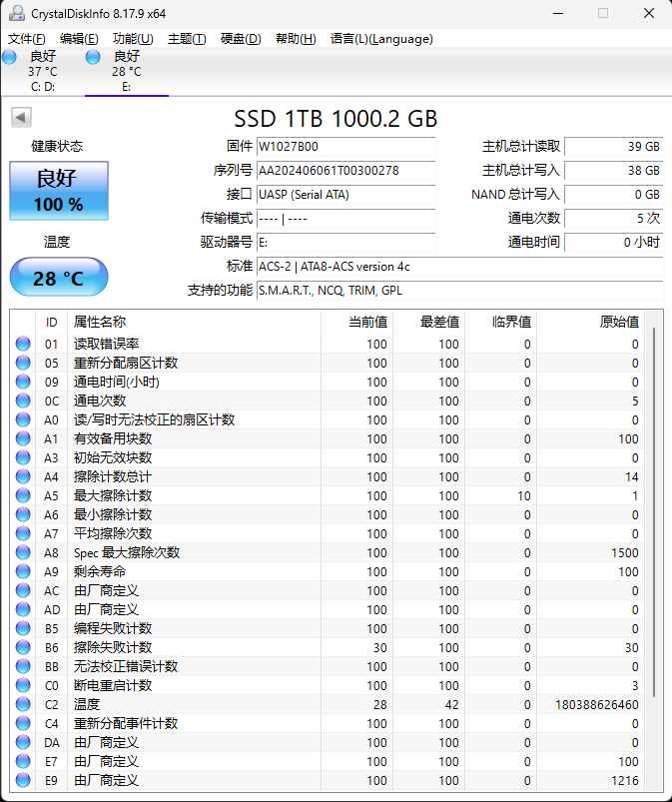Switch to disk tab 良好 37 °C
The image size is (672, 802).
[43, 71]
